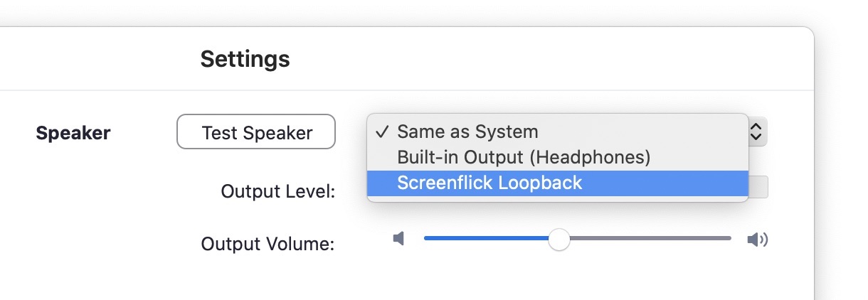Viewport: 868px width, 300px height.
Task: Click the Output Level meter segment
Action: point(758,186)
